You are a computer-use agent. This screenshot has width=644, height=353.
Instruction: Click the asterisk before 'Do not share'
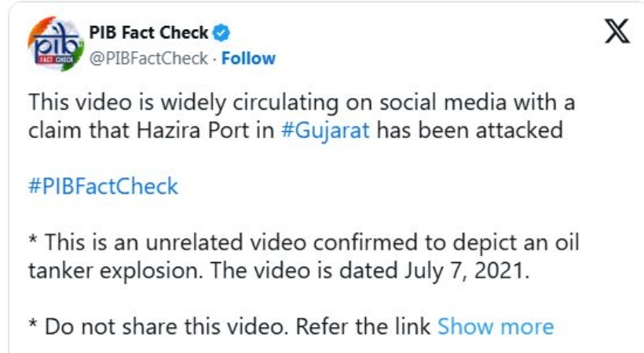click(32, 324)
